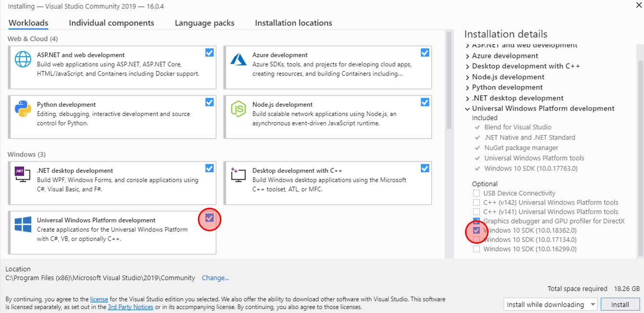Screen dimensions: 644x313
Task: Uncheck Graphics debugger and GPU profiler
Action: [x=477, y=221]
